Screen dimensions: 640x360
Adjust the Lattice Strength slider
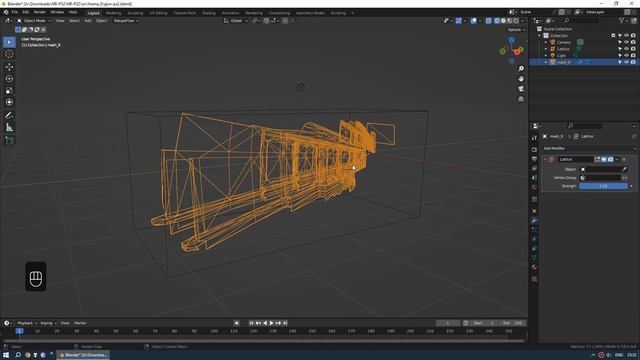pyautogui.click(x=603, y=186)
